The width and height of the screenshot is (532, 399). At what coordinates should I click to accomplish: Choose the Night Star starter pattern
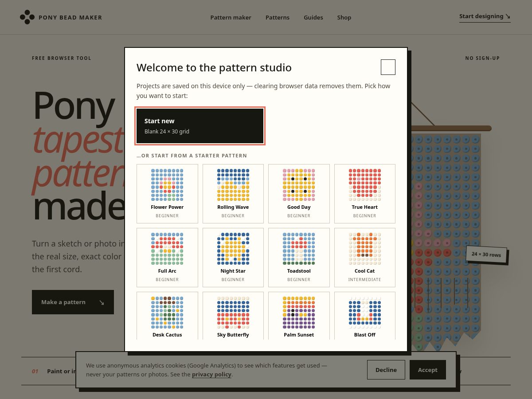233,258
